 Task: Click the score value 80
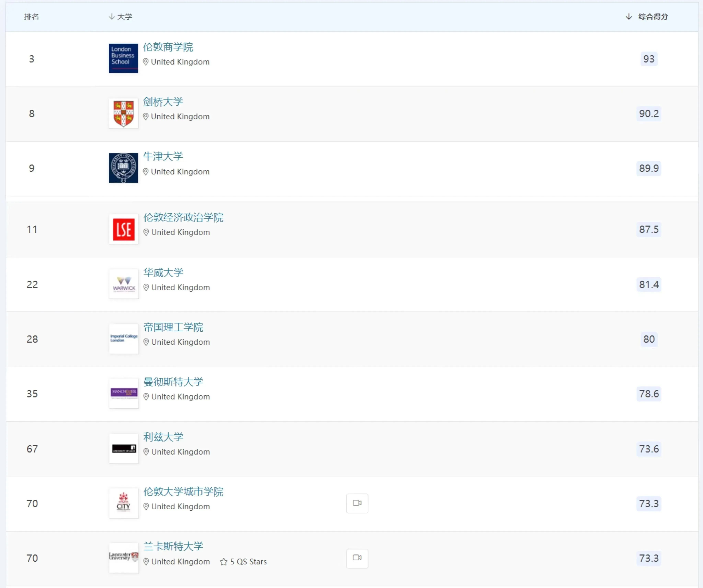point(649,339)
